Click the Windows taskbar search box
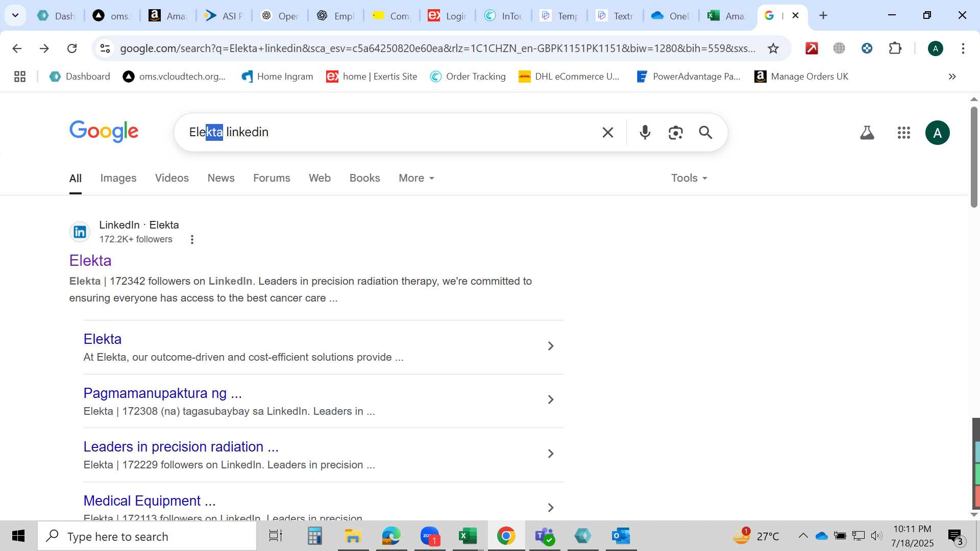Image resolution: width=980 pixels, height=551 pixels. coord(147,536)
